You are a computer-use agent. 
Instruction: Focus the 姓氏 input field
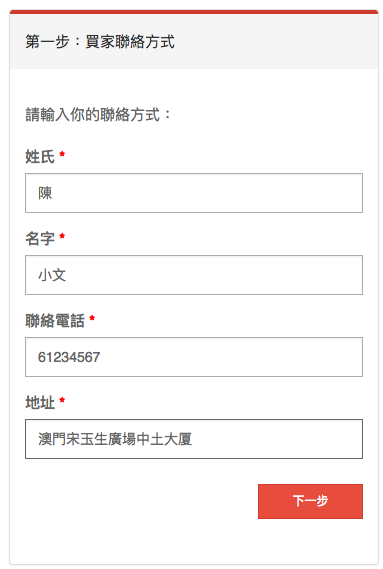(194, 193)
